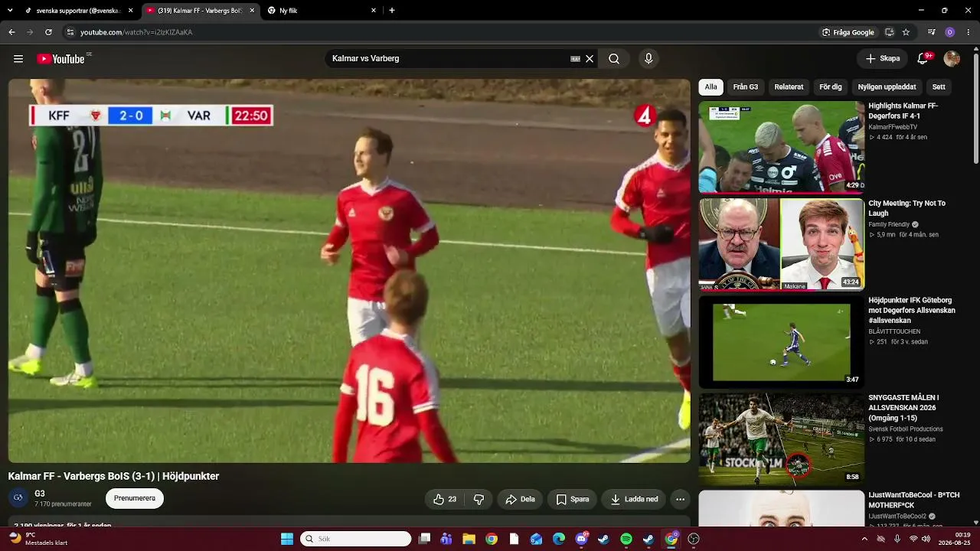Viewport: 980px width, 551px height.
Task: Open the Chrome profile button
Action: [x=950, y=32]
